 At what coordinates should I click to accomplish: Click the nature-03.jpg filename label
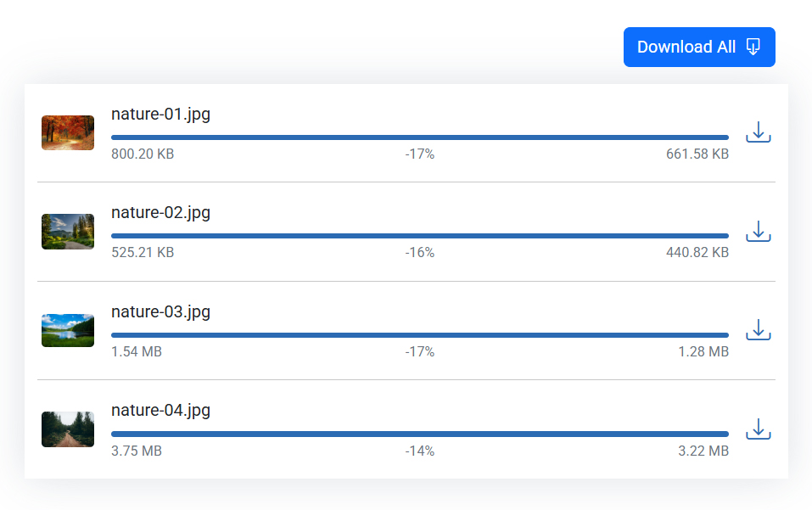160,311
